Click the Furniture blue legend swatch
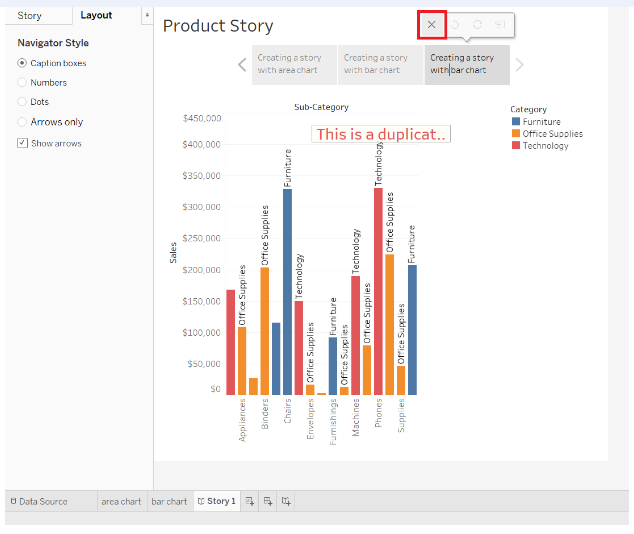The height and width of the screenshot is (534, 634). click(x=515, y=122)
